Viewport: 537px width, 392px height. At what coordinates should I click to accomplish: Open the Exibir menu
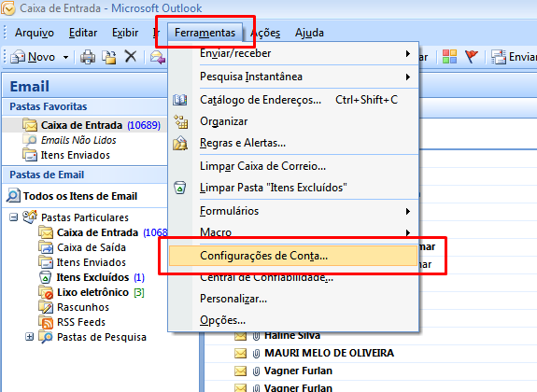point(125,33)
